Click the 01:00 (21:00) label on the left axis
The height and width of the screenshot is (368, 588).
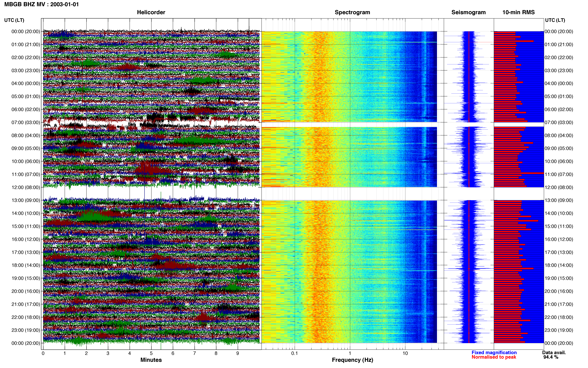(x=26, y=45)
